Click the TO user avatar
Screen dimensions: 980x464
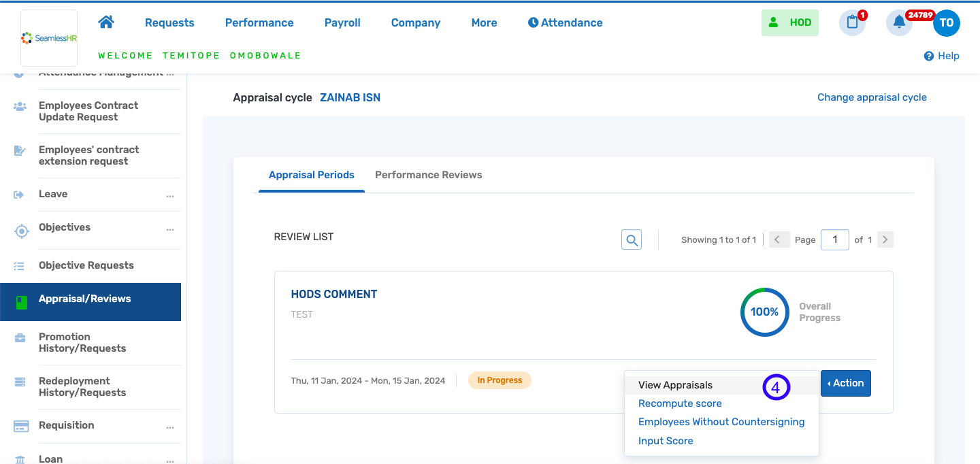(x=947, y=22)
